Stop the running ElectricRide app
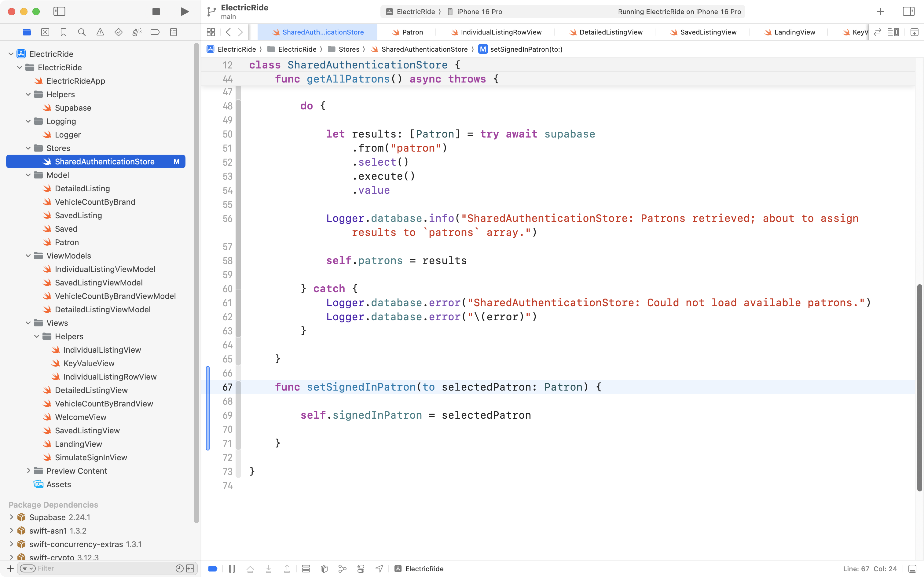Image resolution: width=924 pixels, height=577 pixels. (156, 11)
